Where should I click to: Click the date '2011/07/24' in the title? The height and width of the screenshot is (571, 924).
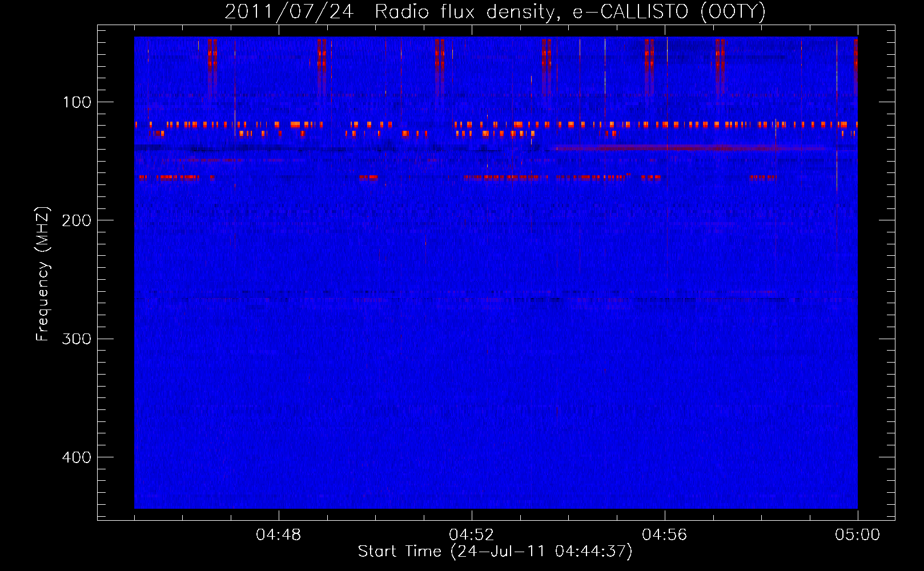[x=289, y=12]
